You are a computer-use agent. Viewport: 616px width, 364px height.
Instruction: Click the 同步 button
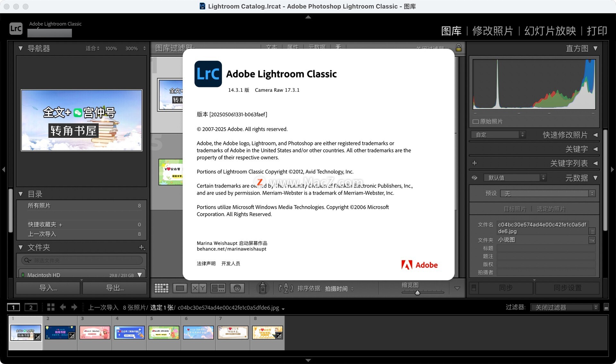click(x=506, y=288)
